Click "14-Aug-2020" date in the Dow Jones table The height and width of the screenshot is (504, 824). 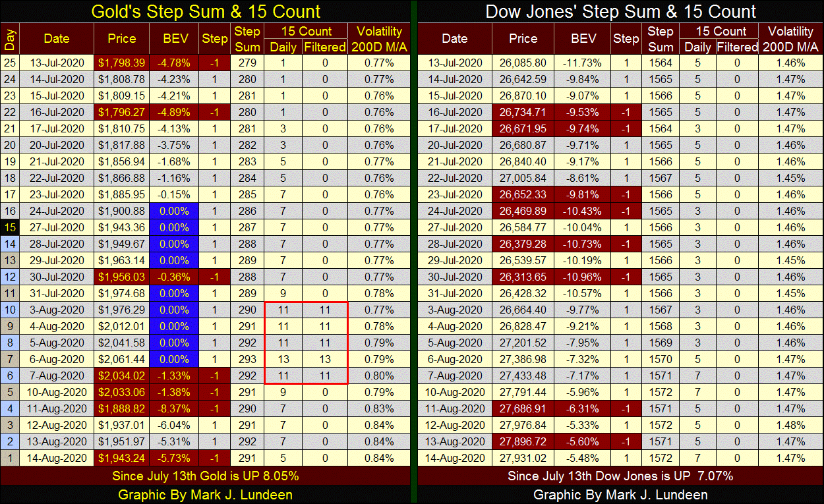[x=455, y=458]
